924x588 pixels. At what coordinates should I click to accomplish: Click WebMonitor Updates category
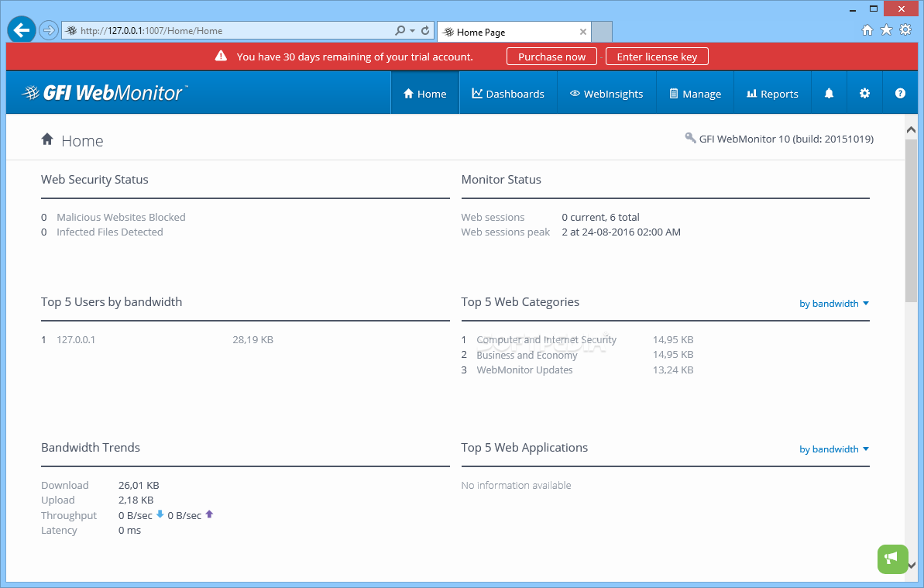click(524, 370)
